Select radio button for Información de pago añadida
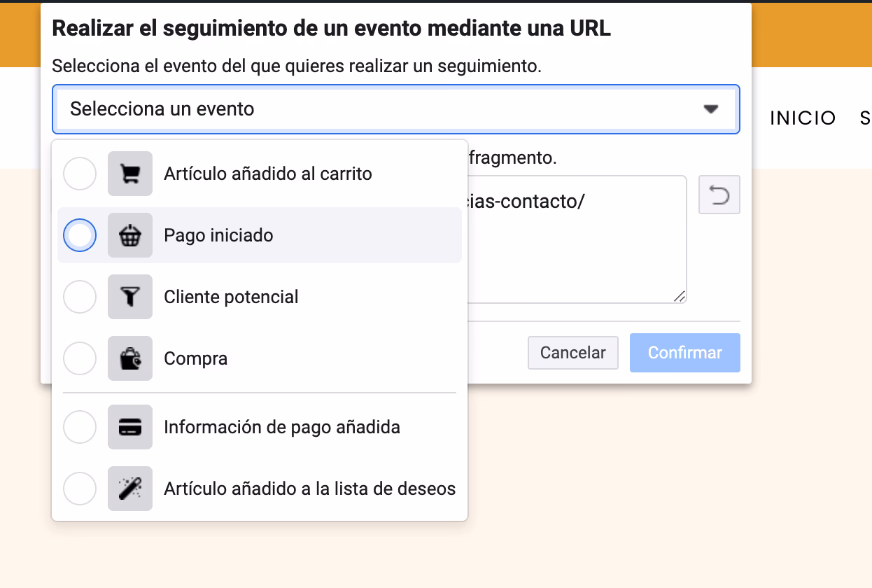This screenshot has width=872, height=588. [x=80, y=427]
